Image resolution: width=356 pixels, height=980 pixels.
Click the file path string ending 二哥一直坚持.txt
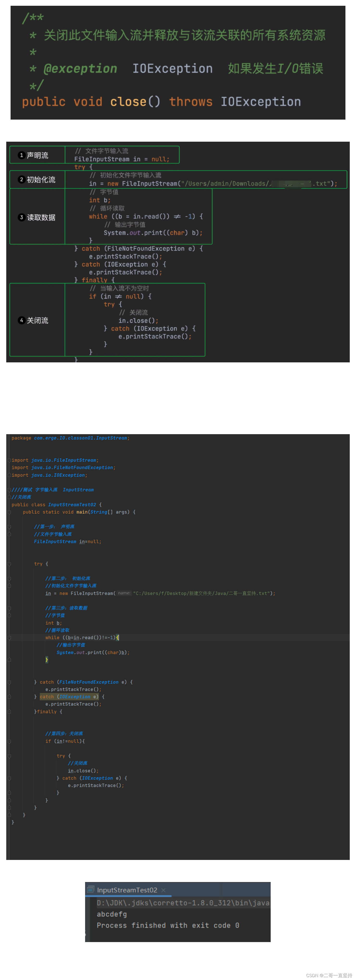point(201,593)
